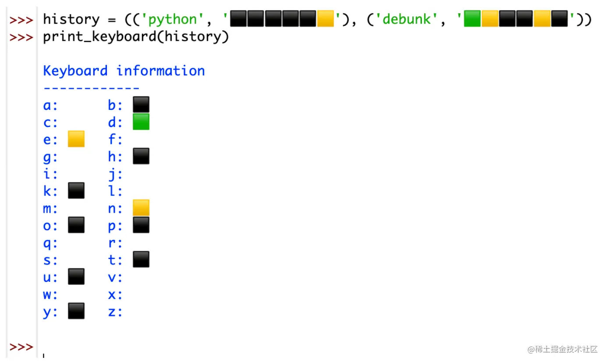
Task: Click the black square next to u:
Action: (76, 277)
